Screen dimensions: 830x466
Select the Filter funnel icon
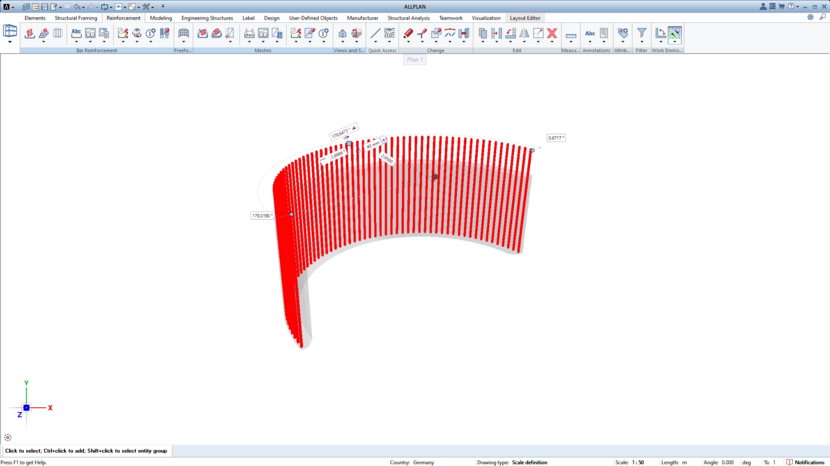(642, 33)
